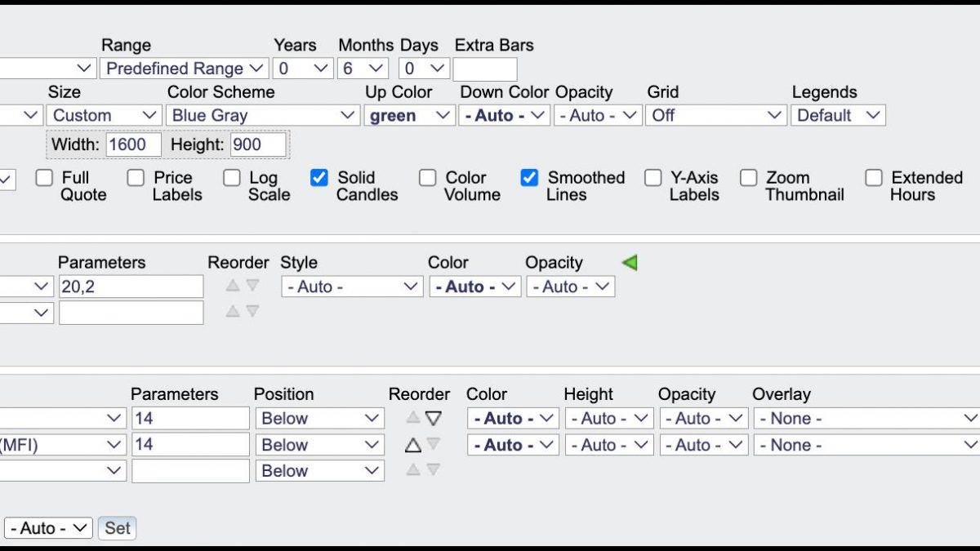Open the overlay Style dropdown
Screen dimensions: 980x551
(352, 287)
